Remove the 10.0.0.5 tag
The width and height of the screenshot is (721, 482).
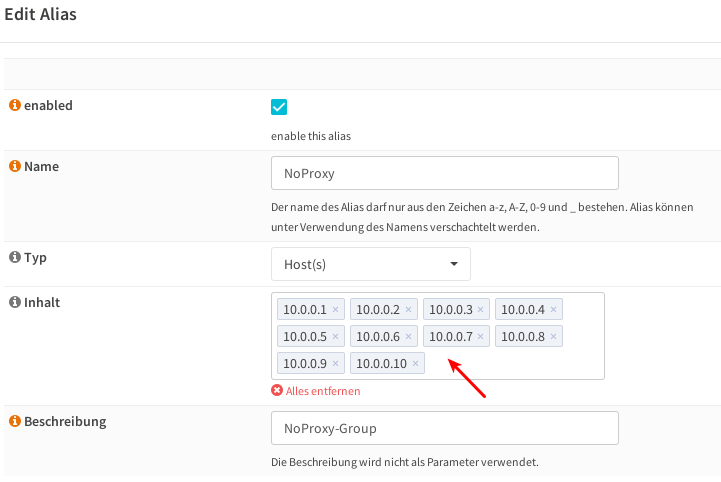click(335, 337)
